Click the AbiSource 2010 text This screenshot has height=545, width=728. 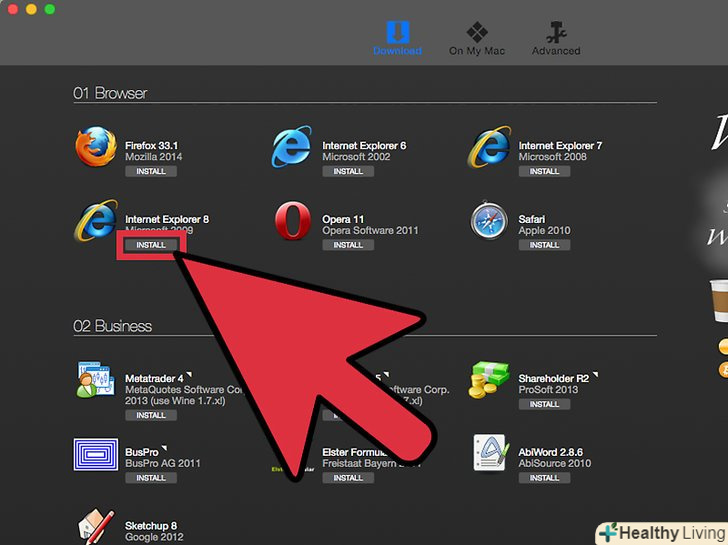click(x=554, y=463)
